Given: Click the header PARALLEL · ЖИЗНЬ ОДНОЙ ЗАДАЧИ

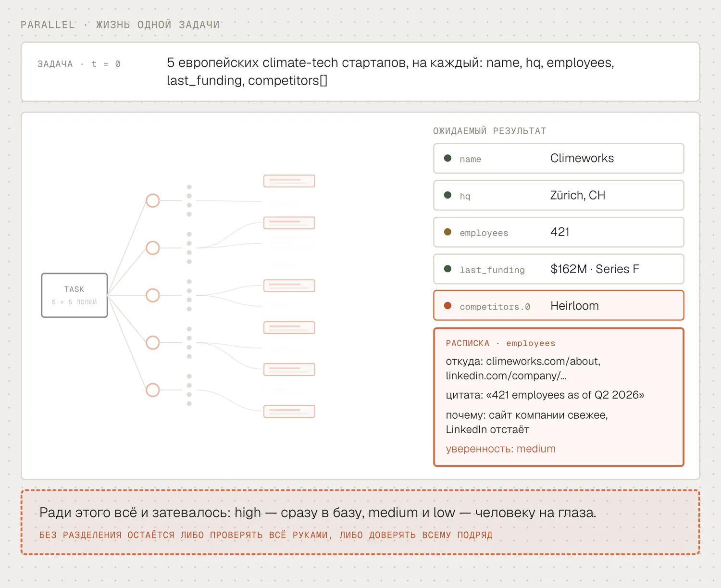Looking at the screenshot, I should coord(120,25).
